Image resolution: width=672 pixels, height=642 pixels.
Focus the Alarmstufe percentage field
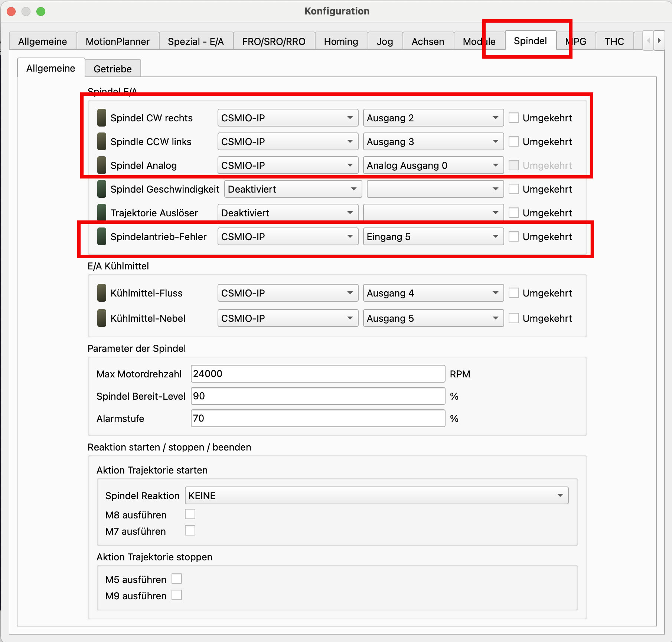[317, 419]
